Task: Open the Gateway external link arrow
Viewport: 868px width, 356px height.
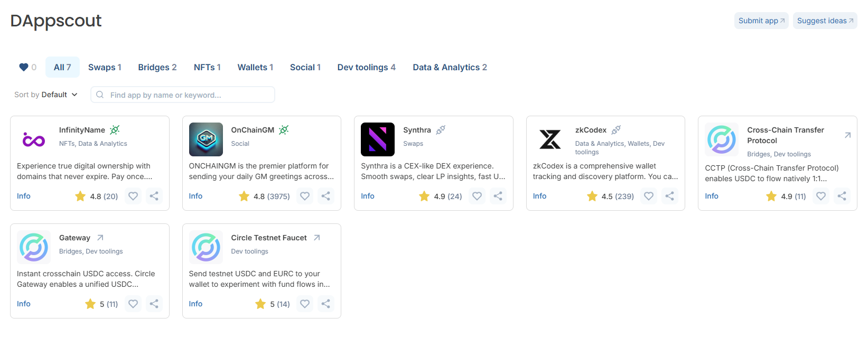Action: (x=100, y=238)
